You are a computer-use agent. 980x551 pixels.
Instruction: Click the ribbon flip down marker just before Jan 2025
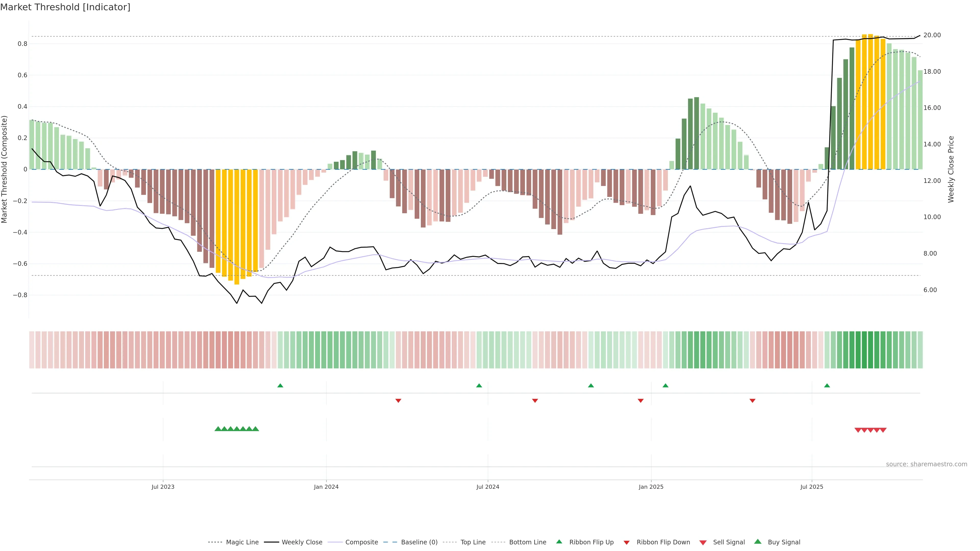(x=640, y=400)
